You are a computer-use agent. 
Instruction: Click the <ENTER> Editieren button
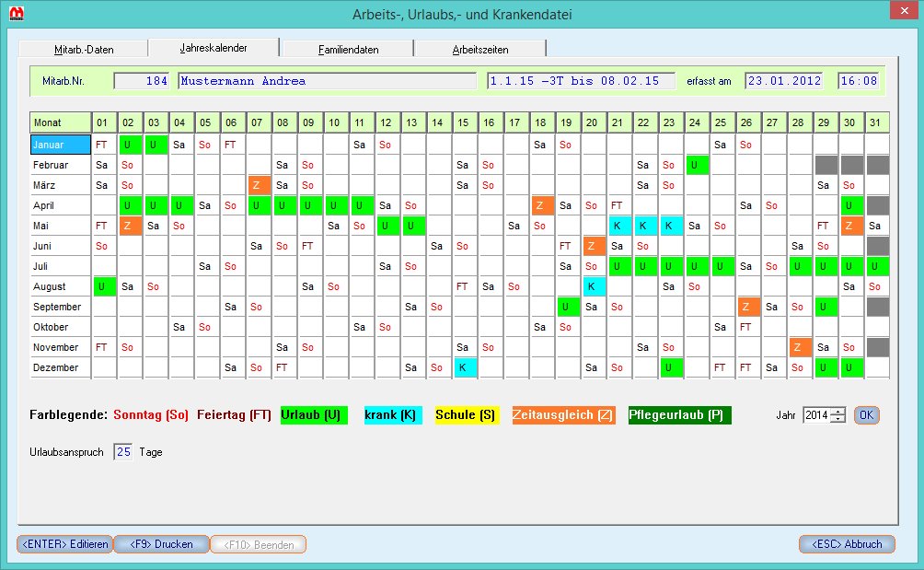[x=63, y=544]
